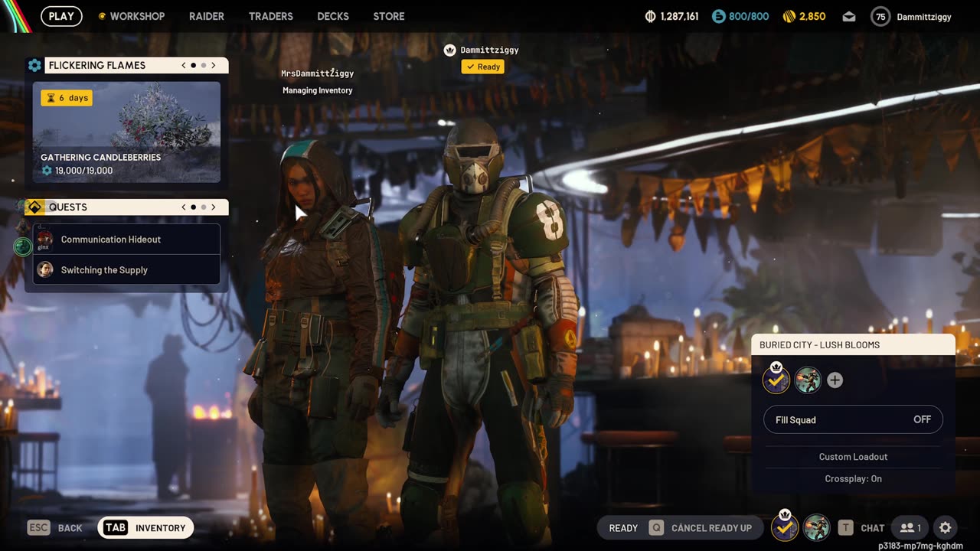Toggle Fill Squad off switch

click(x=853, y=419)
